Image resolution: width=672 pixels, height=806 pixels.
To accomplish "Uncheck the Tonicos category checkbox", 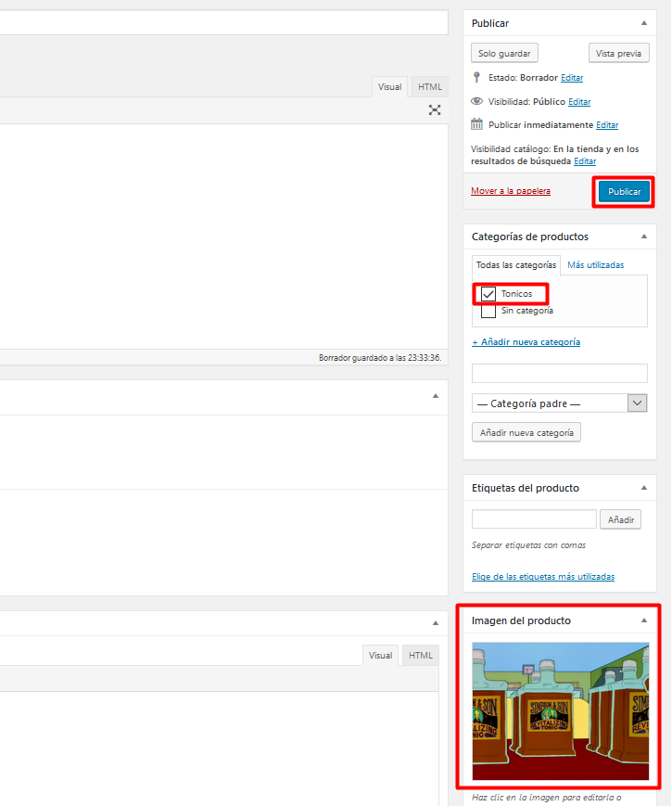I will click(x=488, y=294).
